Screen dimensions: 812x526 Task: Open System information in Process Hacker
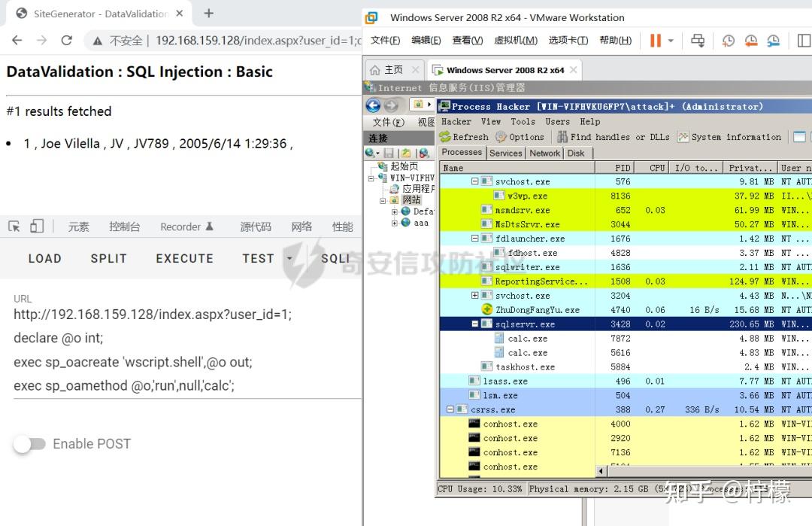(729, 137)
